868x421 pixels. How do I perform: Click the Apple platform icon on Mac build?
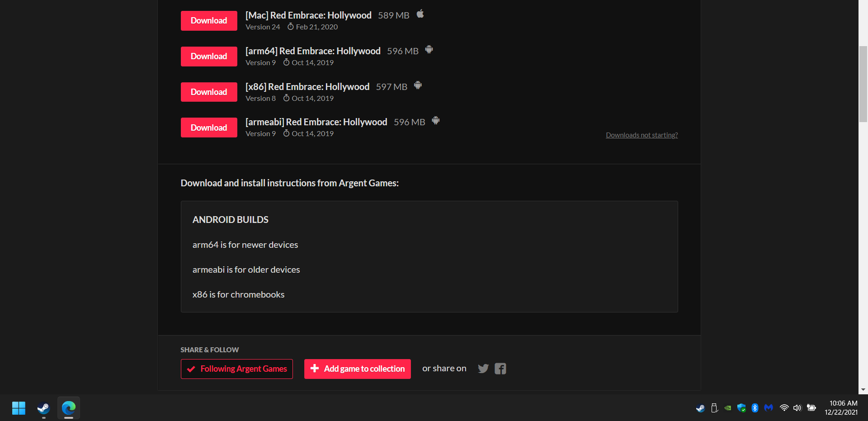click(x=420, y=14)
